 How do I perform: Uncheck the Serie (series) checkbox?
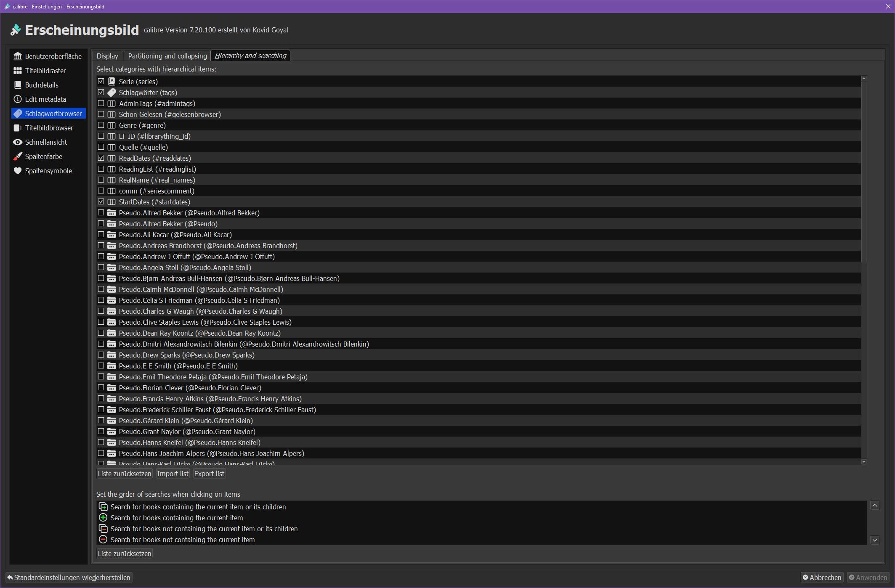click(101, 82)
